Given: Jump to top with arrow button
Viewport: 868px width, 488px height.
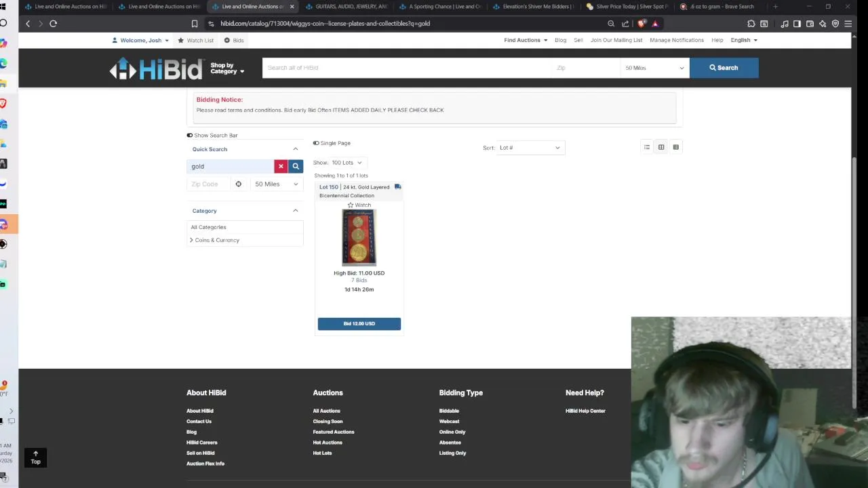Looking at the screenshot, I should click(x=35, y=457).
